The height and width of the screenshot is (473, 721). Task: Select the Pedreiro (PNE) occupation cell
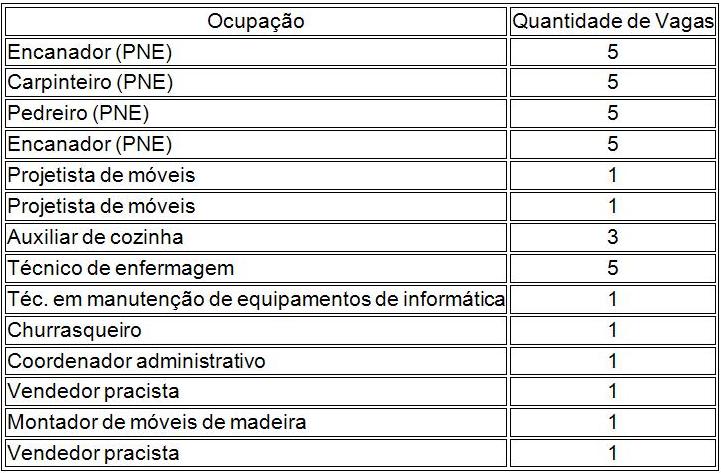(x=78, y=114)
